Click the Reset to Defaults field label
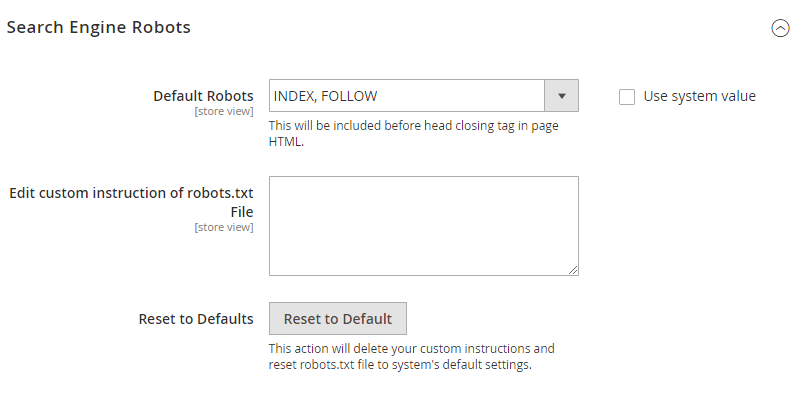Image resolution: width=802 pixels, height=402 pixels. [196, 319]
